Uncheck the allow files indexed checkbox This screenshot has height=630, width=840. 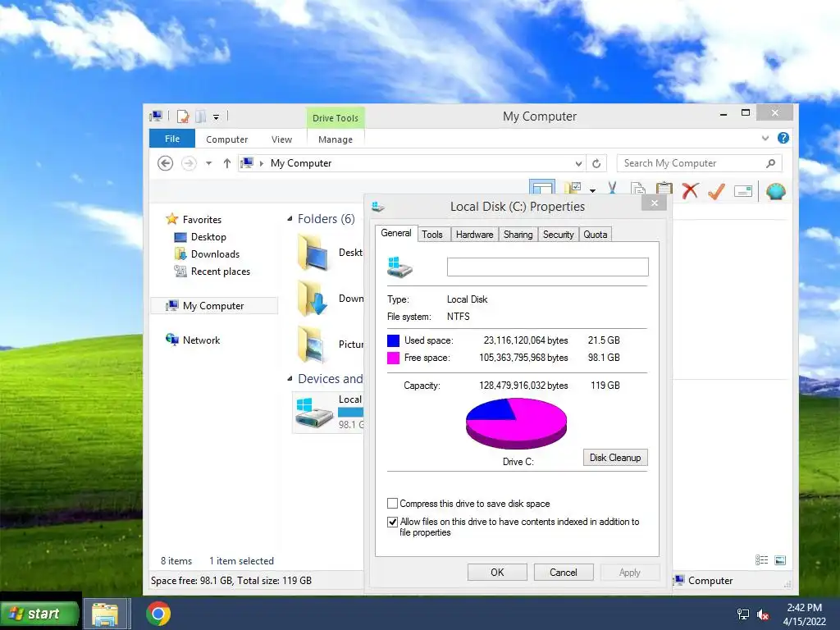coord(392,522)
